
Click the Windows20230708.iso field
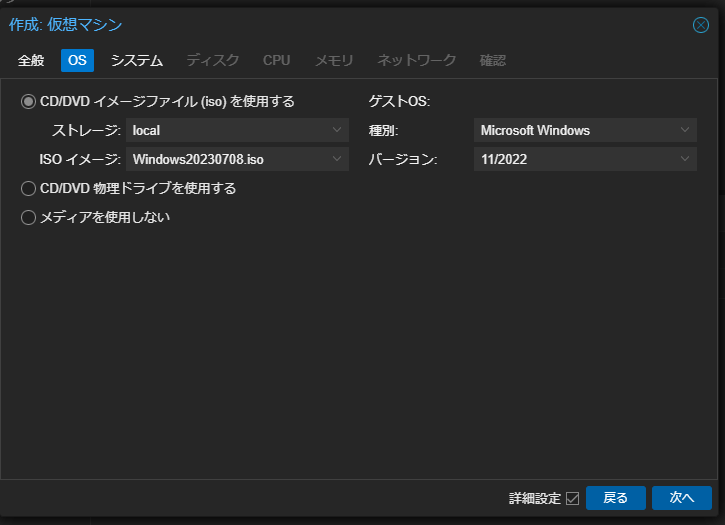[237, 159]
